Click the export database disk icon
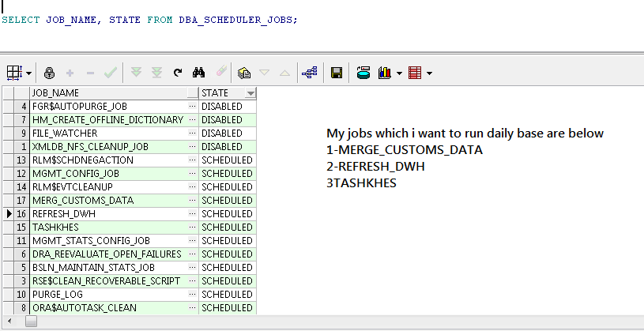Screen dimensions: 644x331 [363, 73]
